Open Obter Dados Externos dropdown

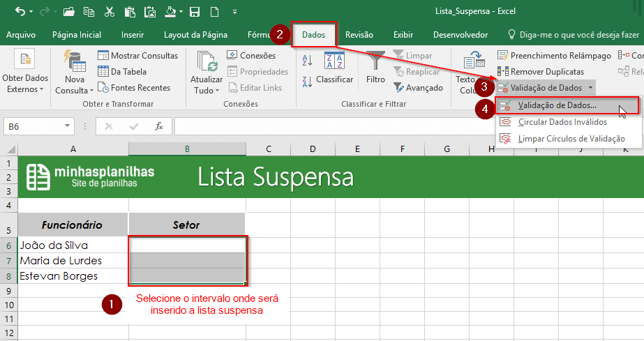(25, 70)
